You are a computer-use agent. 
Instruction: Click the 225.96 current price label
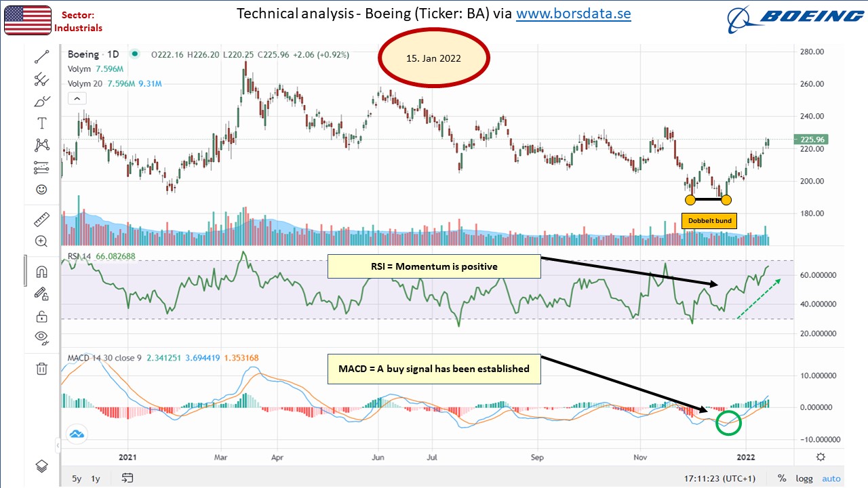(812, 140)
